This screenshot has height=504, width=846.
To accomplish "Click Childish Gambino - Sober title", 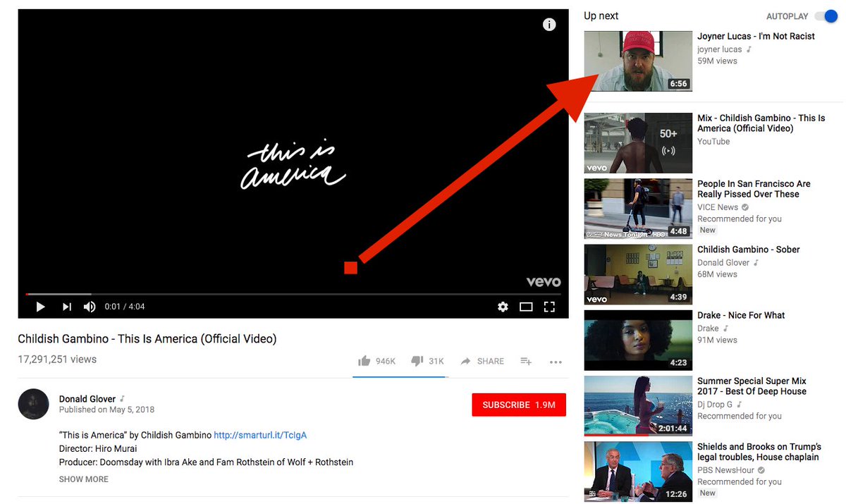I will (749, 250).
